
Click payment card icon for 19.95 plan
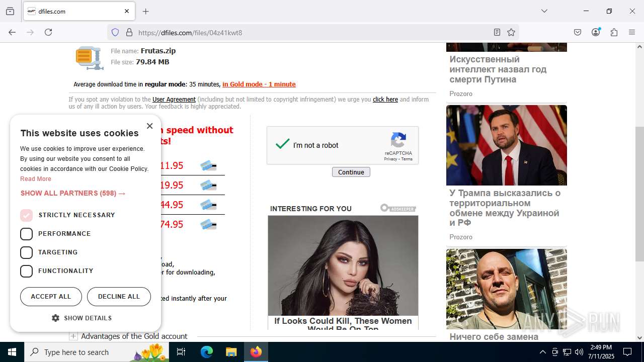208,186
